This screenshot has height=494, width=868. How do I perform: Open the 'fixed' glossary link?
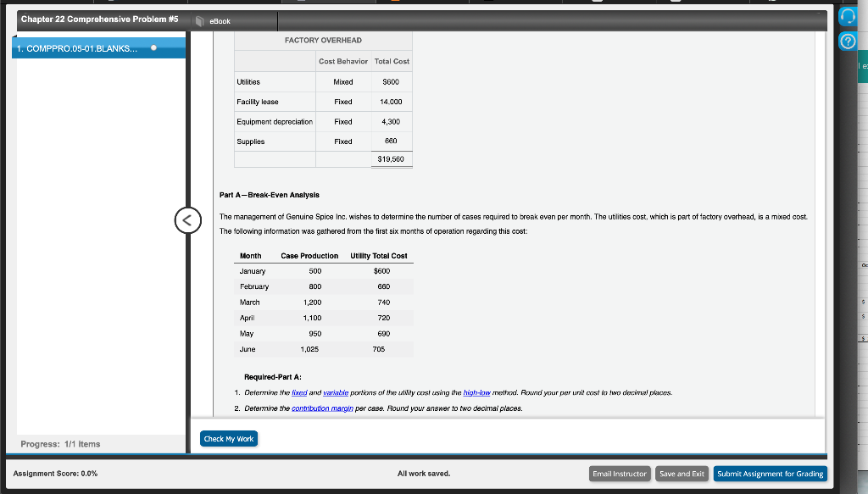(x=299, y=393)
